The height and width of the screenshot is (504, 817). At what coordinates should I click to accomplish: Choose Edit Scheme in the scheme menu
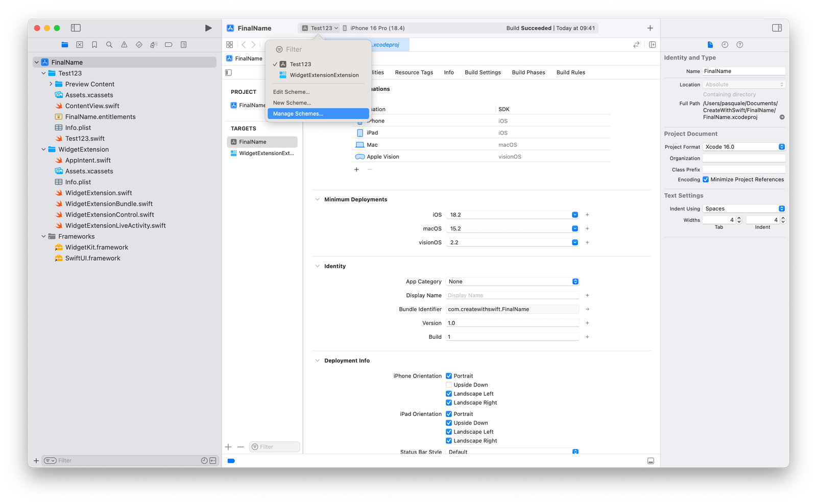[x=291, y=92]
